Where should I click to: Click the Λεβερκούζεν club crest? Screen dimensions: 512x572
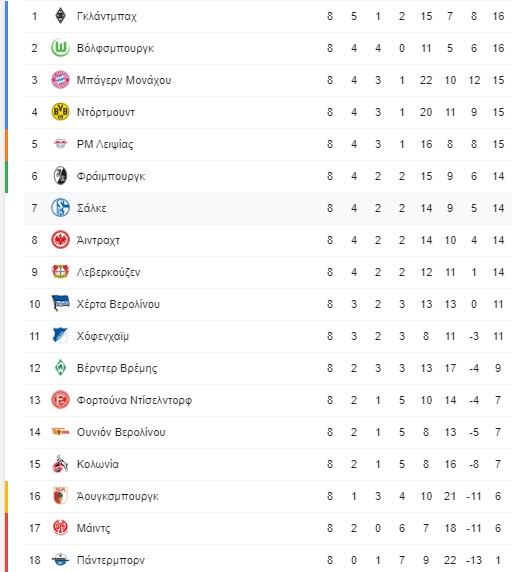point(60,272)
